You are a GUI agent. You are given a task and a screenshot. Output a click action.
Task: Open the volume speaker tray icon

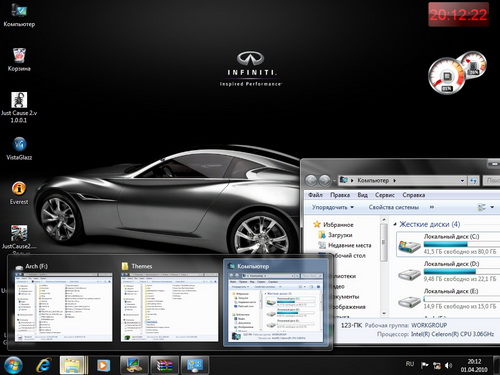coord(449,365)
